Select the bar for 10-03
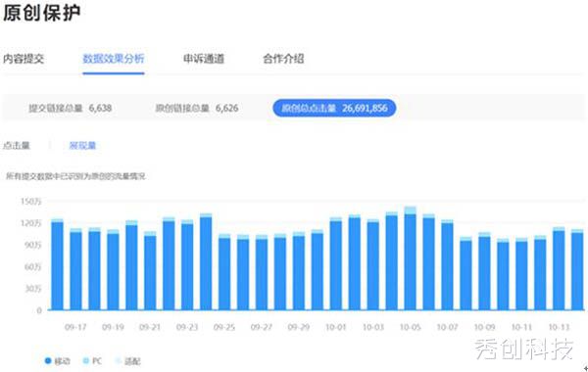This screenshot has width=588, height=372. pos(372,264)
